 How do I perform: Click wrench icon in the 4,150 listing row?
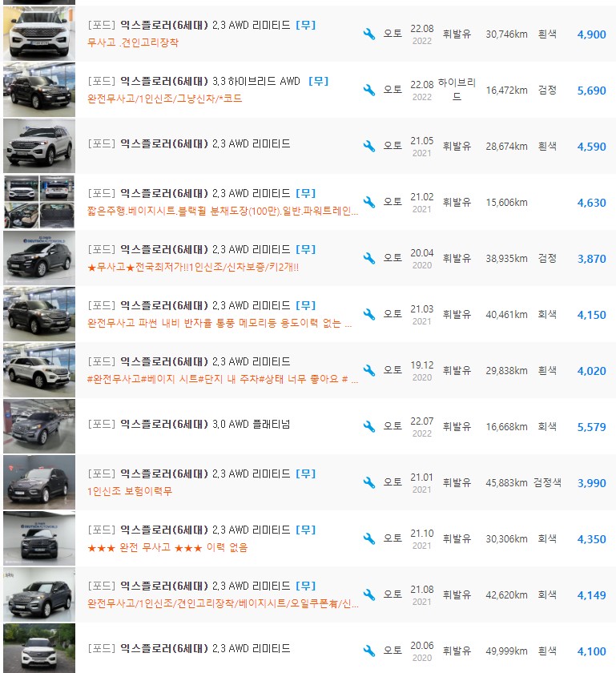click(x=368, y=315)
